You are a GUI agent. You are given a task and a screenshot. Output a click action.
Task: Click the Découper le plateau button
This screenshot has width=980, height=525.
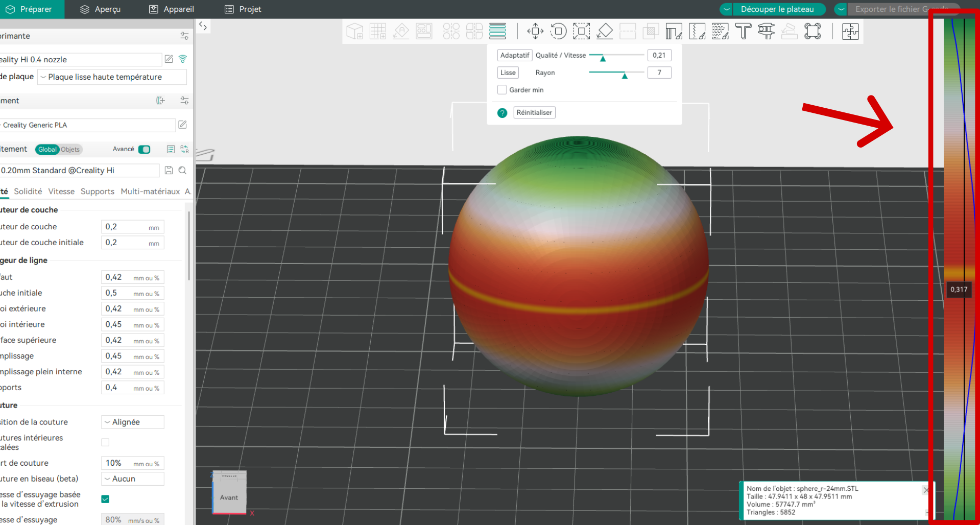777,9
